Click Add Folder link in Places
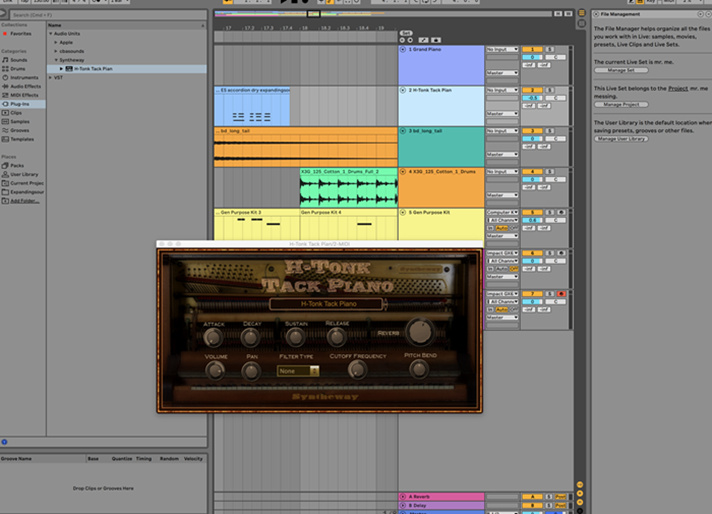 point(25,201)
